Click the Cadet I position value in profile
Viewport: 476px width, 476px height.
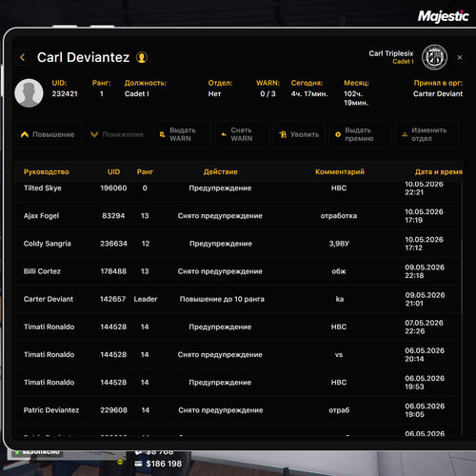point(136,94)
